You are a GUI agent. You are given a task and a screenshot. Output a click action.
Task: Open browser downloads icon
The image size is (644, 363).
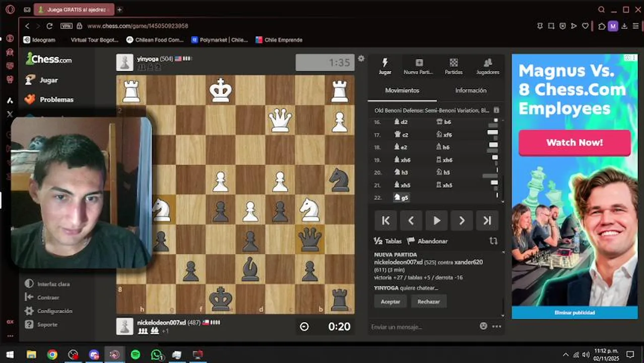coord(624,26)
